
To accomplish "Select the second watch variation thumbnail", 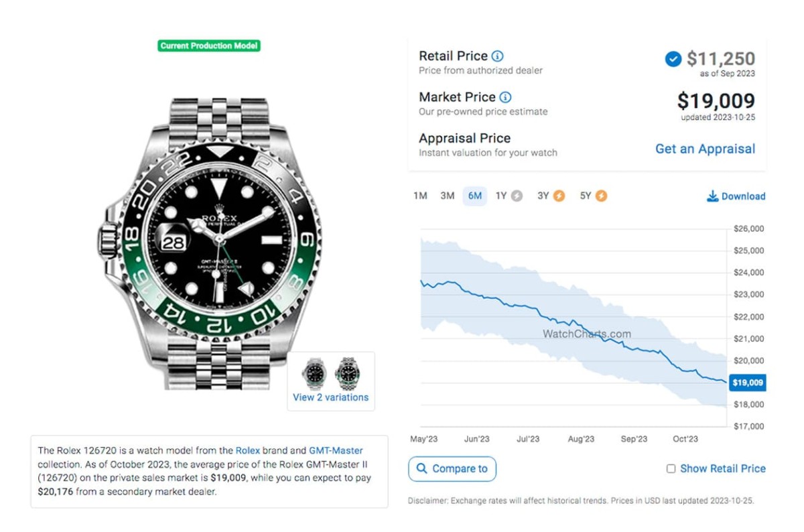I will click(x=347, y=373).
